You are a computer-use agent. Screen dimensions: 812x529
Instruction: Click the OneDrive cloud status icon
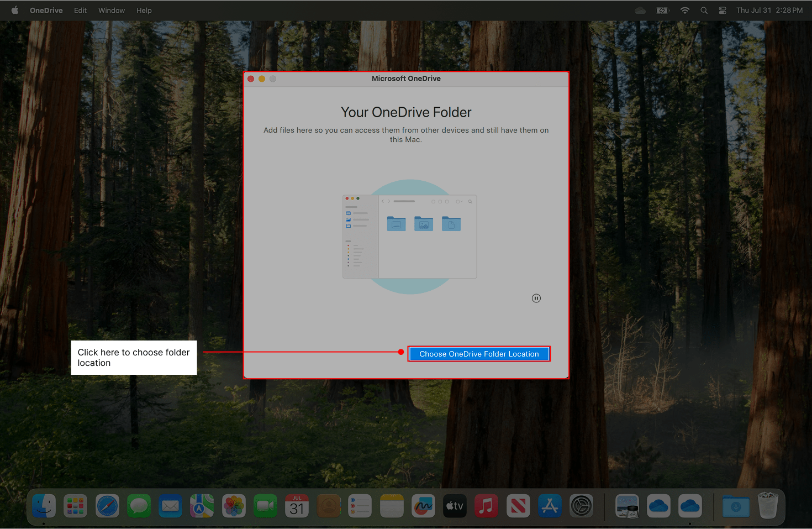click(640, 11)
